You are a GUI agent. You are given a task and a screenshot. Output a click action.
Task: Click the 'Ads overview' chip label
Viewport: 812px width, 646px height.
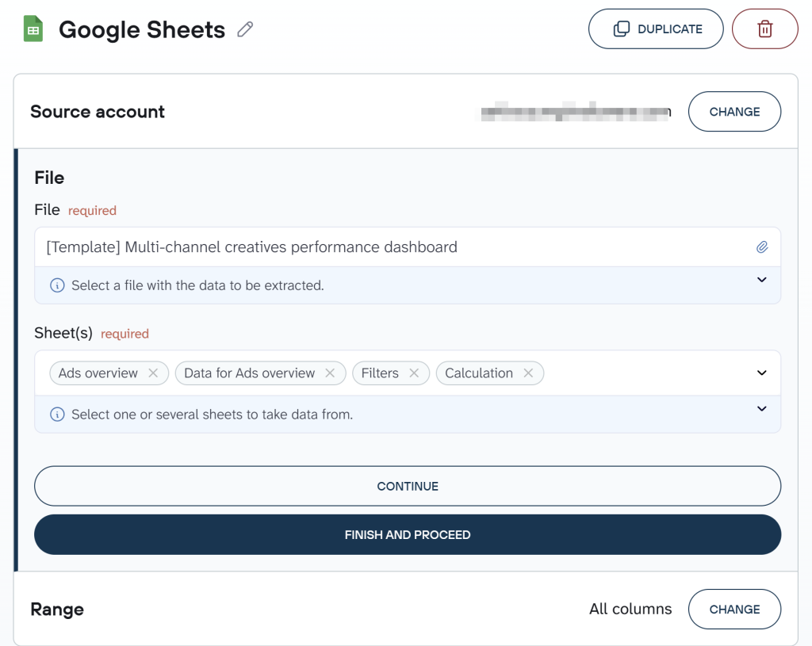click(98, 373)
